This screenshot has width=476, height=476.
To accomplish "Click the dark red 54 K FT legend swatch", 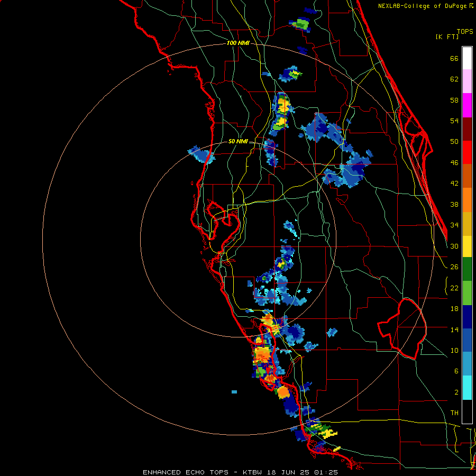I will click(467, 129).
